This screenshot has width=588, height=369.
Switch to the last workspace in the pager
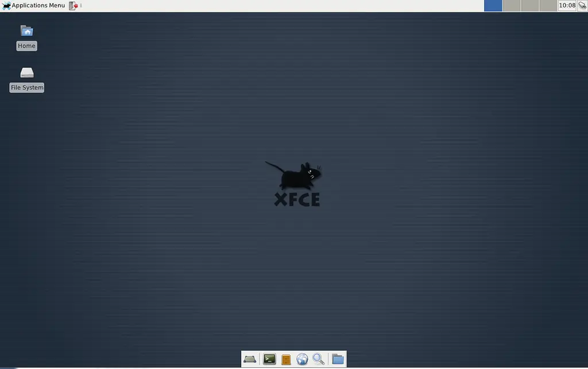tap(548, 6)
